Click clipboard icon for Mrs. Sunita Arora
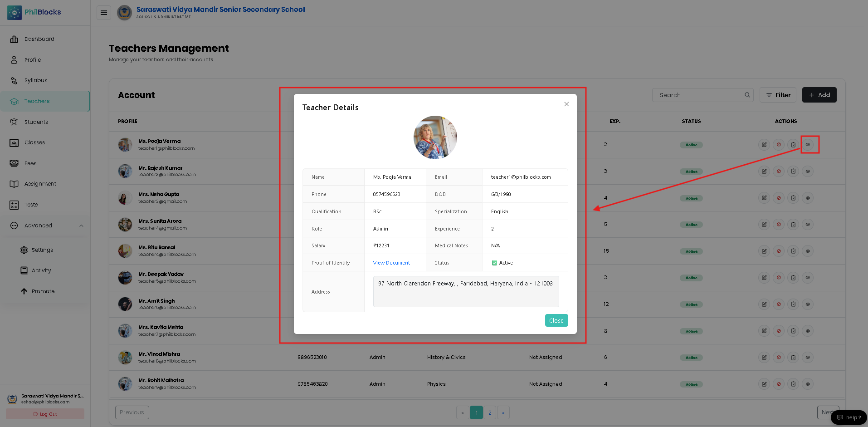Screen dimensions: 868x427 click(x=793, y=225)
